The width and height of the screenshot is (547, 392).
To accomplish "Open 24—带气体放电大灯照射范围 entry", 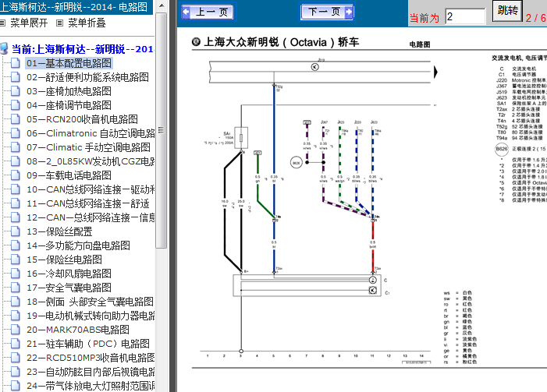I will point(91,386).
